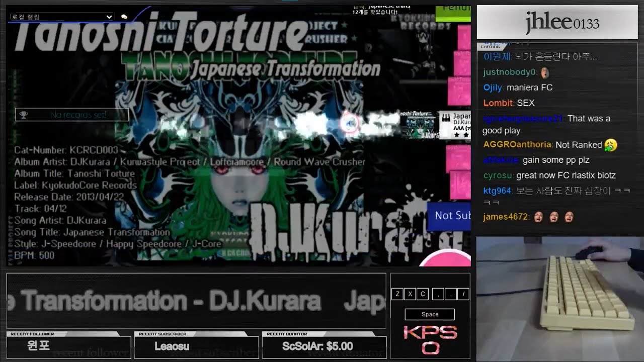
Task: Click the face emoji after justnobody0
Action: (x=545, y=72)
